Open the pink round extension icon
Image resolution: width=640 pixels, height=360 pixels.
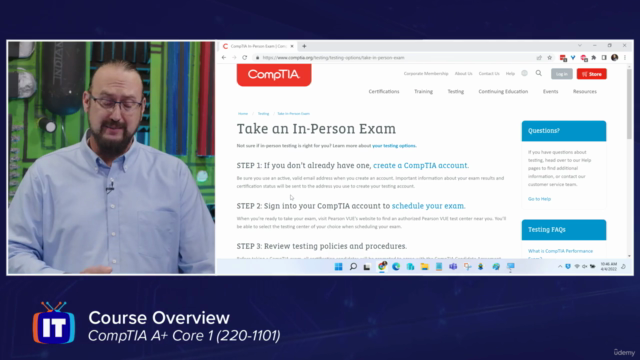tap(584, 58)
